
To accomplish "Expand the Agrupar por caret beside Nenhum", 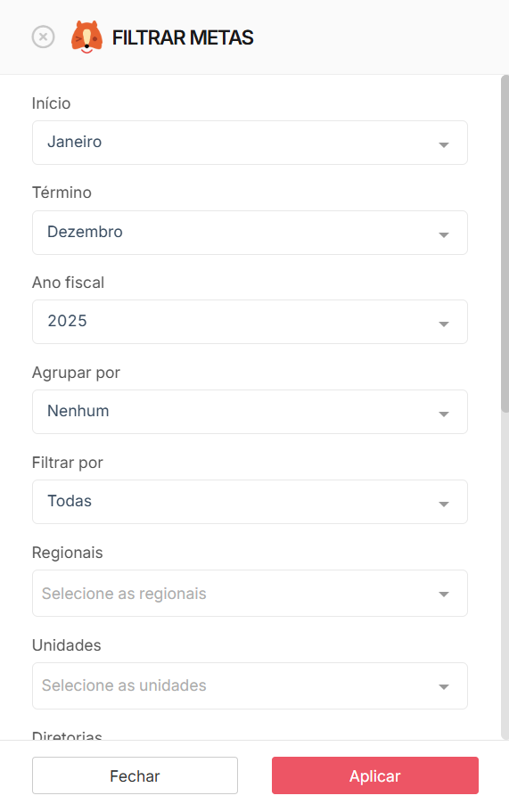I will click(444, 414).
